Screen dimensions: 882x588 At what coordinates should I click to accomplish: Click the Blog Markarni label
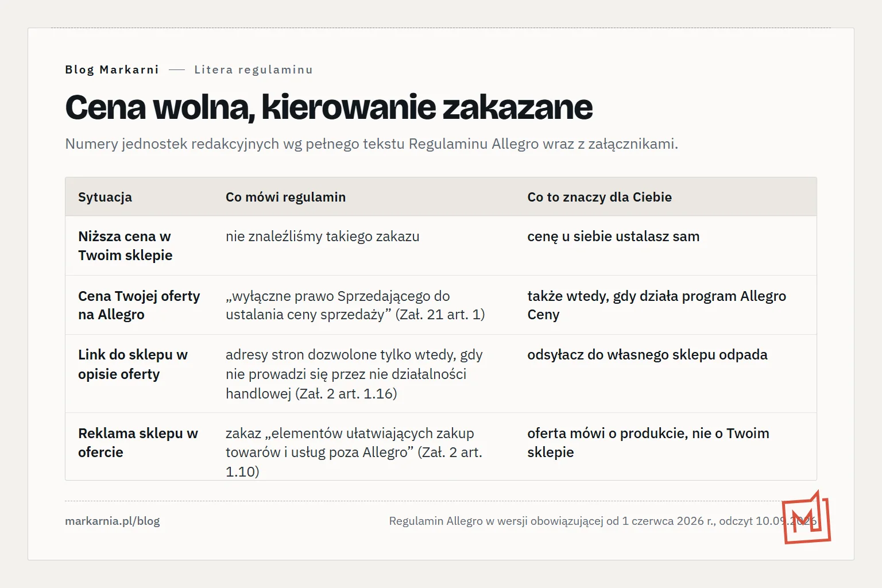click(x=112, y=69)
